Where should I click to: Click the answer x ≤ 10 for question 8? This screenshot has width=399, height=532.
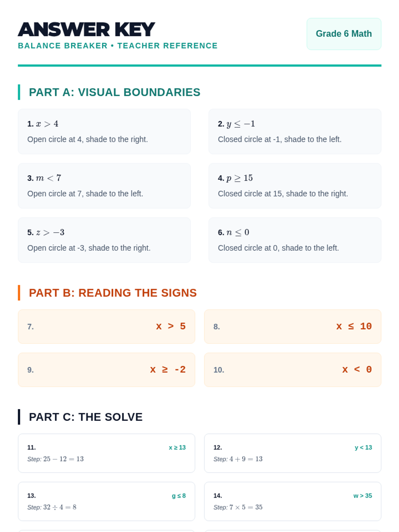pyautogui.click(x=354, y=327)
